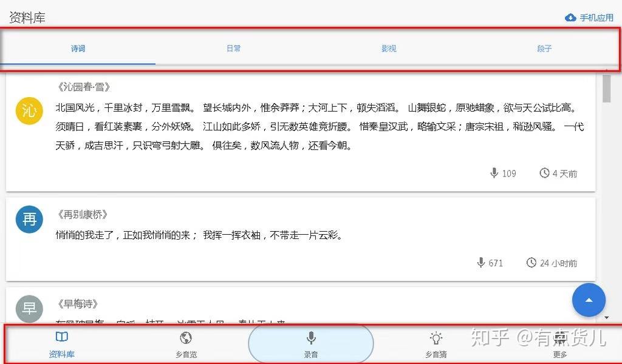Stay on the 诗词 tab
Screen dimensions: 622x364
point(78,49)
